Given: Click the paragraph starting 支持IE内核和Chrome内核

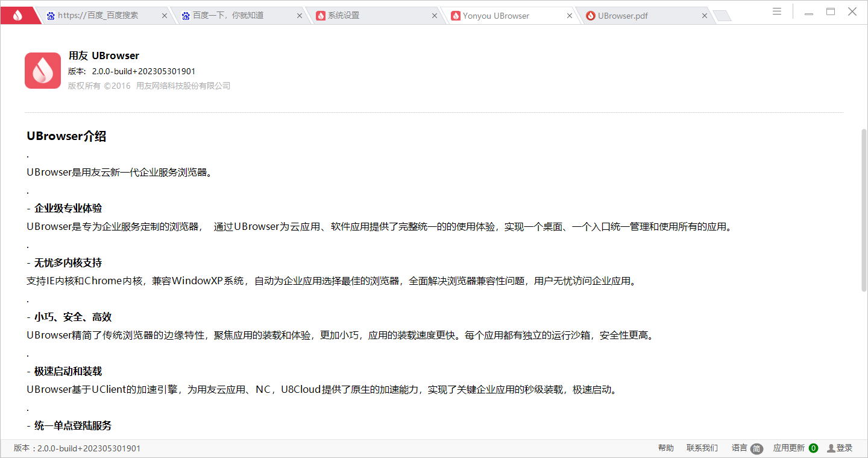Looking at the screenshot, I should [x=332, y=281].
